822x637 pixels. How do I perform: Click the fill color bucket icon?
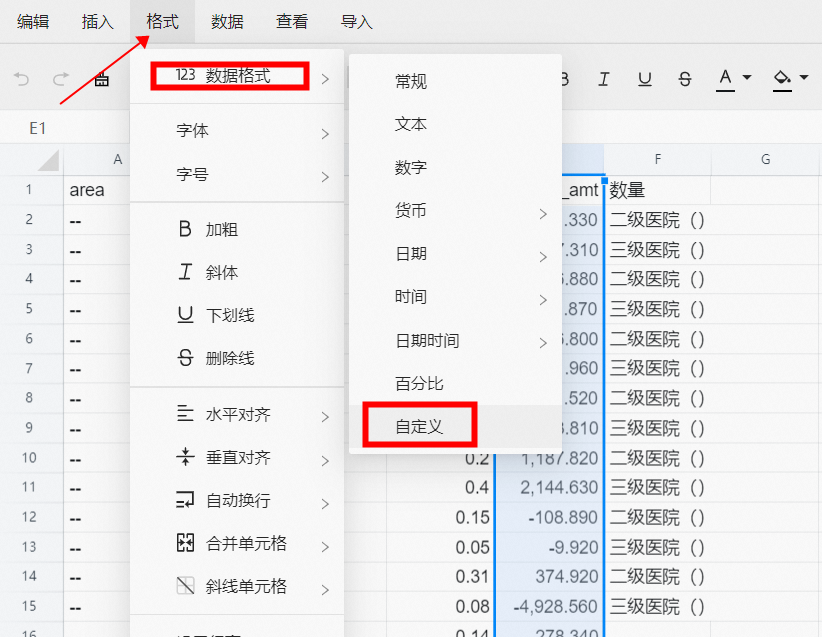(x=782, y=79)
